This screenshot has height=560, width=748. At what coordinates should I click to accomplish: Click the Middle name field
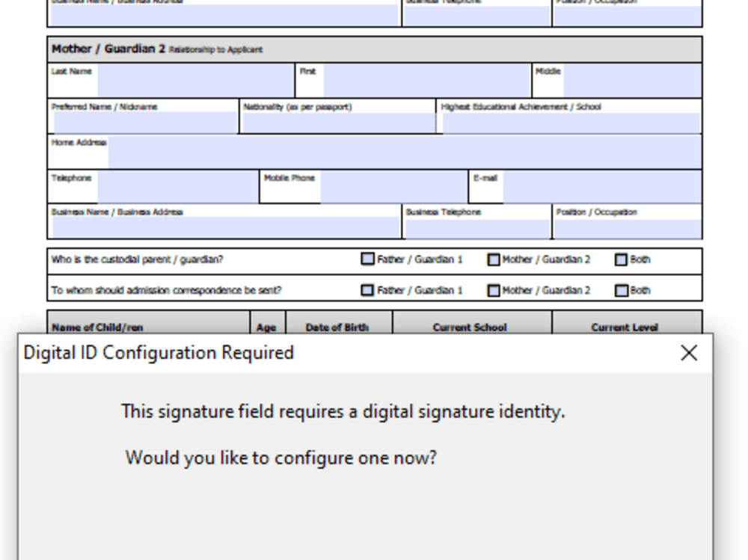click(x=632, y=80)
